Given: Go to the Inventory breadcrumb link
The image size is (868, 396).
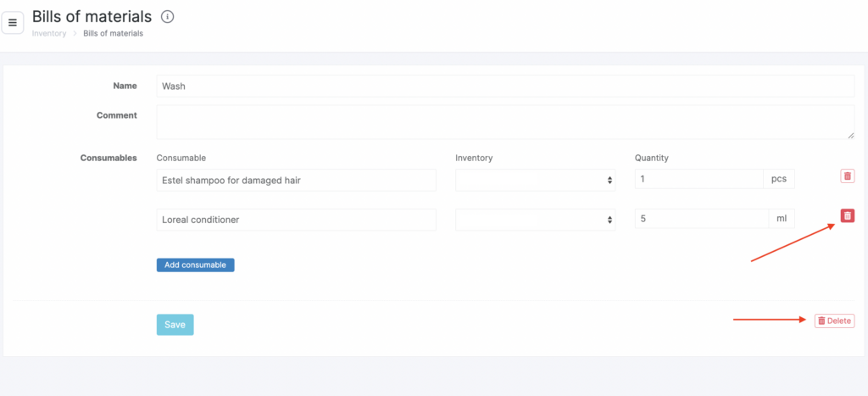Looking at the screenshot, I should tap(48, 34).
